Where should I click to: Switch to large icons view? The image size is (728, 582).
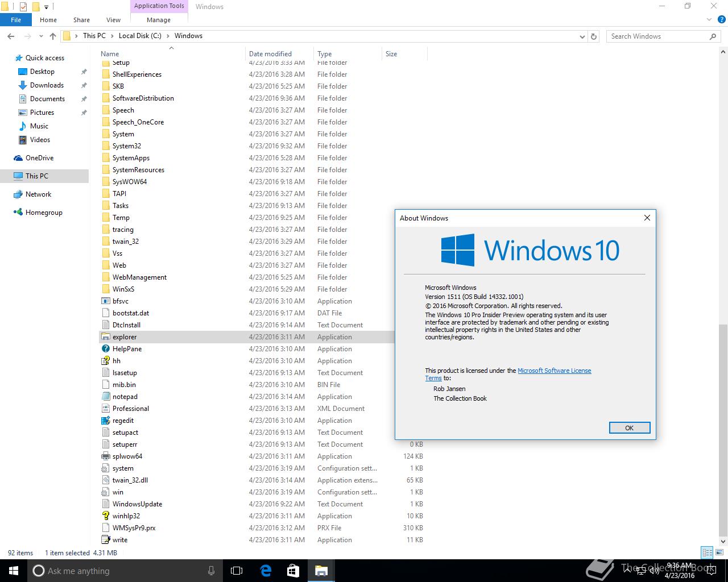pyautogui.click(x=719, y=552)
